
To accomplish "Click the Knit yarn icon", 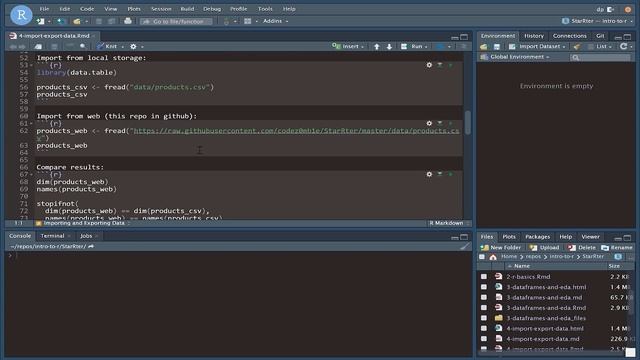I will (100, 47).
